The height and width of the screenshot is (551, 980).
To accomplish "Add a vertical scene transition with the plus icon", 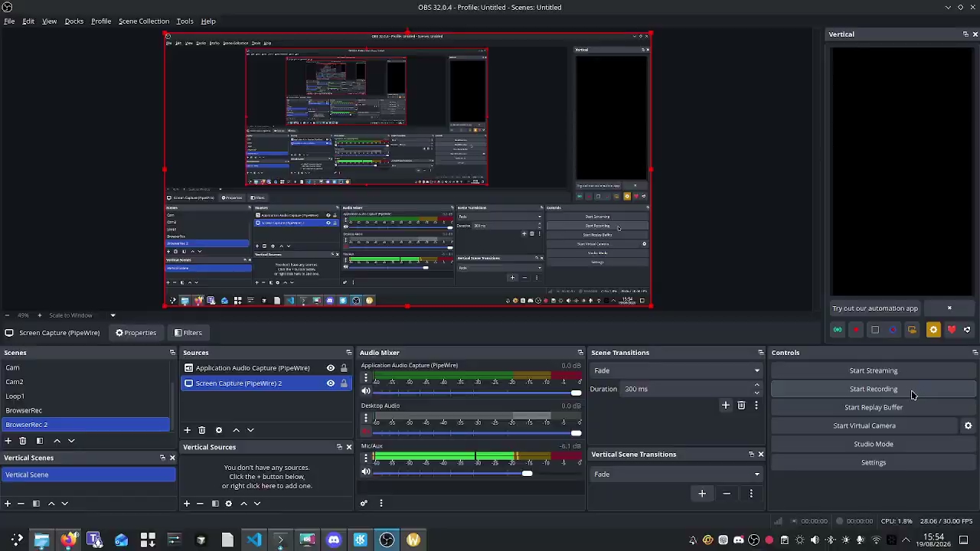I will tap(702, 494).
